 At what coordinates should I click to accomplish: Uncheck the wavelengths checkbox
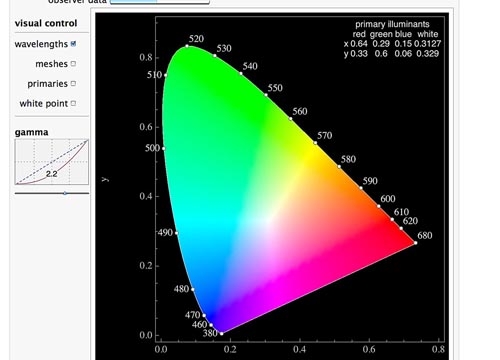click(x=74, y=44)
